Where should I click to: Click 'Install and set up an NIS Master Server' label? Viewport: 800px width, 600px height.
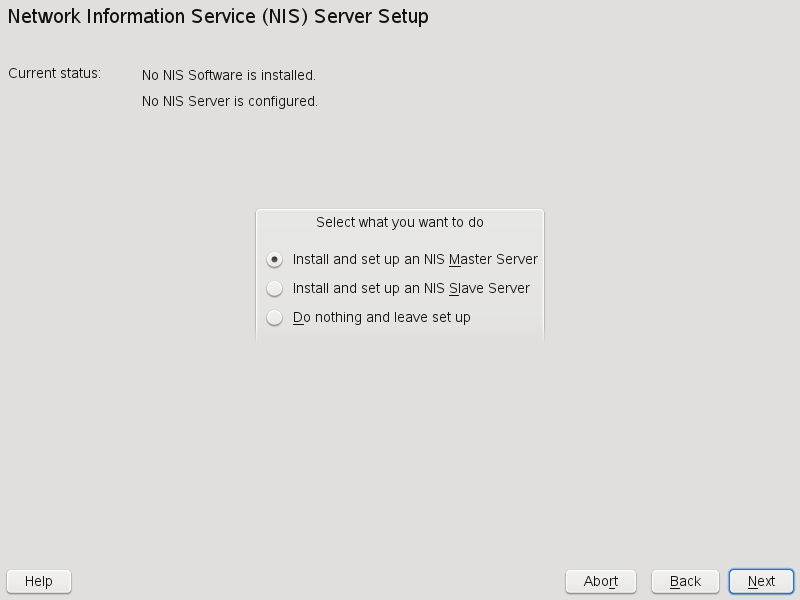[x=415, y=260]
